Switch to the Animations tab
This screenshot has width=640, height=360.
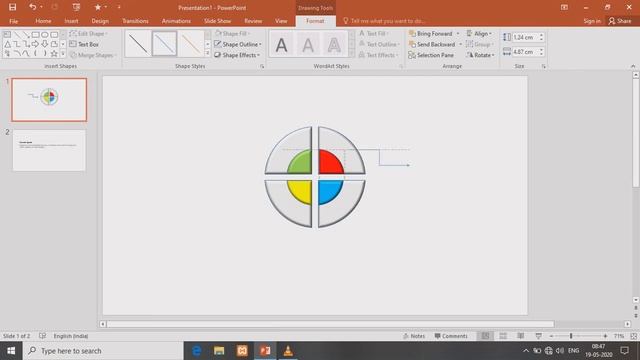click(176, 21)
